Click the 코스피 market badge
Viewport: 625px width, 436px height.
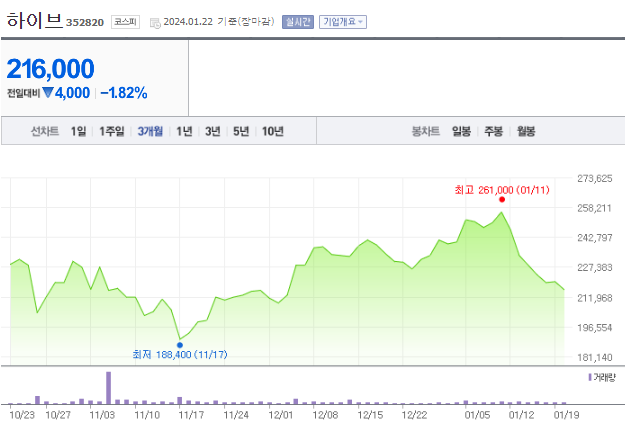point(125,22)
